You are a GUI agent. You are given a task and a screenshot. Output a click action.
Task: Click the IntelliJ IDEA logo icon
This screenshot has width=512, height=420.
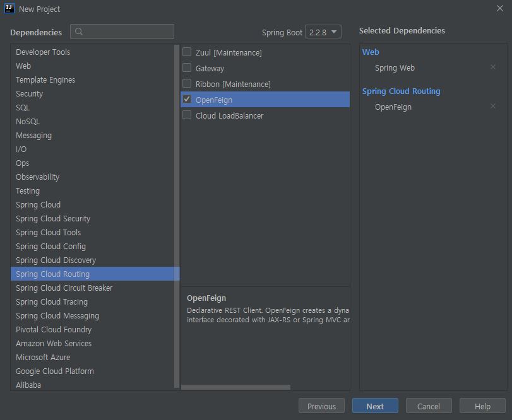pos(9,8)
